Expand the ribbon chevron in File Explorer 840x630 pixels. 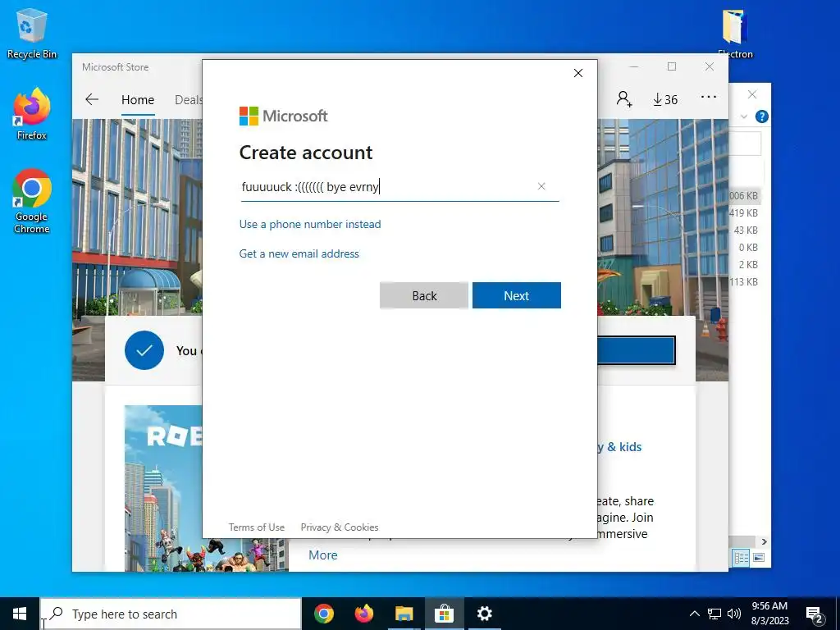[x=743, y=116]
